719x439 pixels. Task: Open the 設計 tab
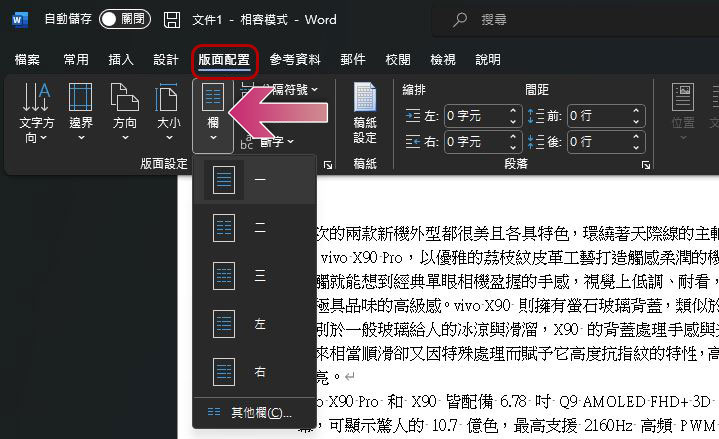coord(166,60)
